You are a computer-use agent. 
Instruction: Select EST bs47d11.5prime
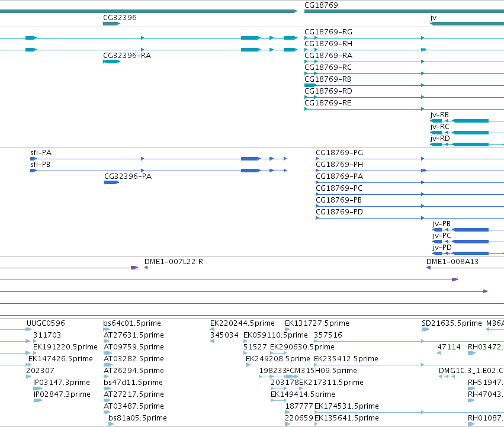tap(133, 383)
